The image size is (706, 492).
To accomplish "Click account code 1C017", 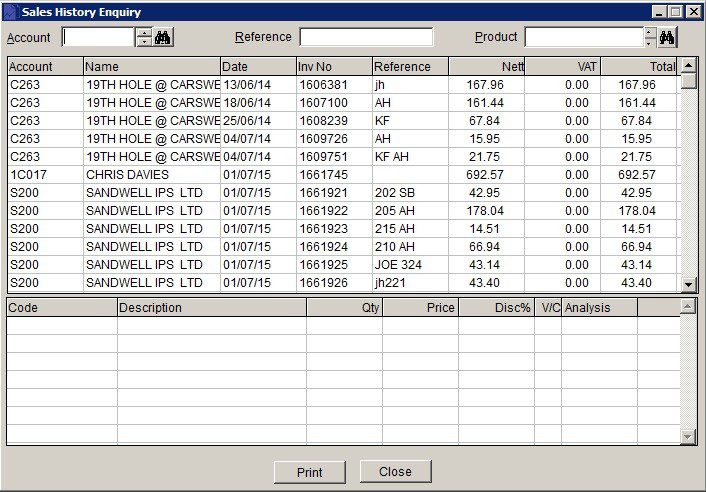I will (28, 175).
